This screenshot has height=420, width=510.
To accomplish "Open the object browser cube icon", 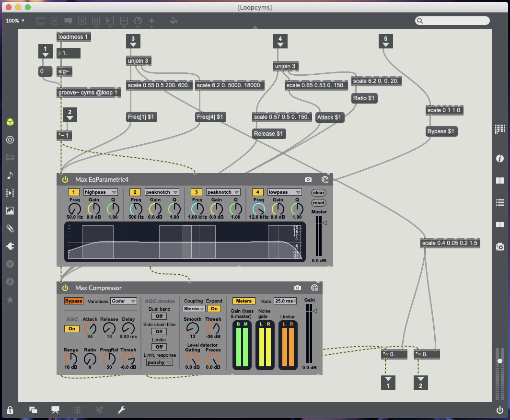I will [x=10, y=122].
